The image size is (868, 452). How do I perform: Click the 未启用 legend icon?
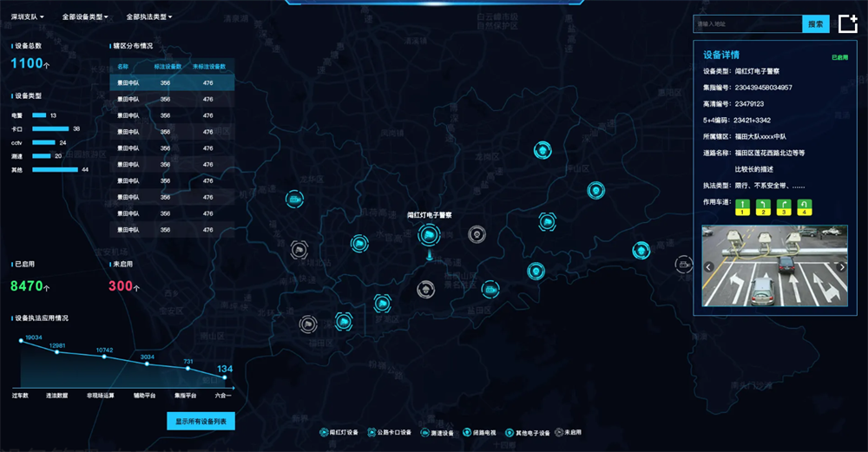[559, 432]
